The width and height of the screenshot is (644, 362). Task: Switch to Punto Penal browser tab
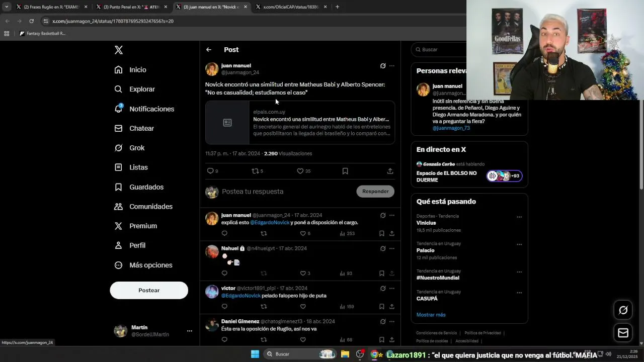click(x=131, y=7)
